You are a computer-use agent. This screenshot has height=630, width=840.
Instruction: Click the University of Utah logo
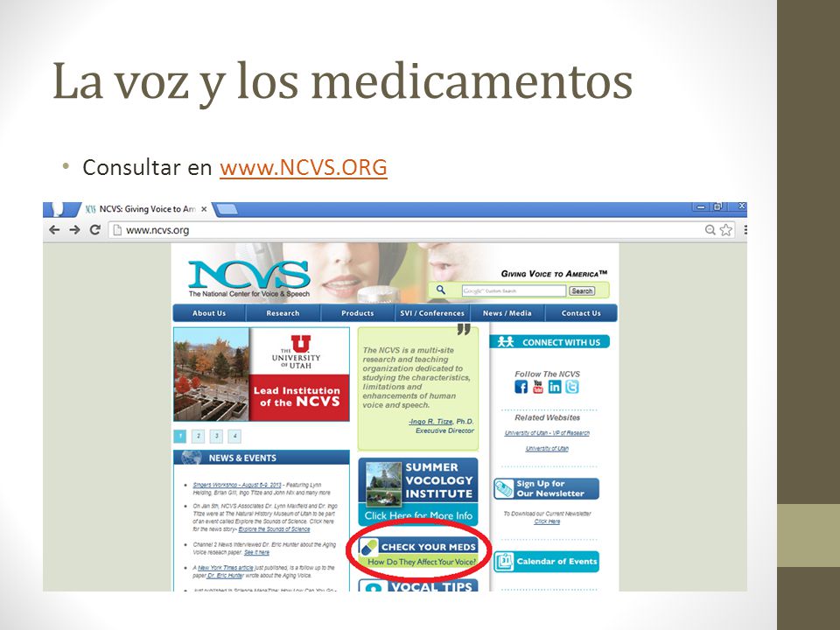pos(297,352)
